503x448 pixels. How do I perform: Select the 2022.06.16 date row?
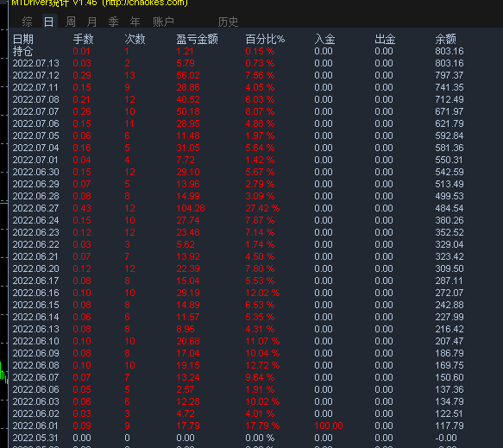(x=36, y=293)
